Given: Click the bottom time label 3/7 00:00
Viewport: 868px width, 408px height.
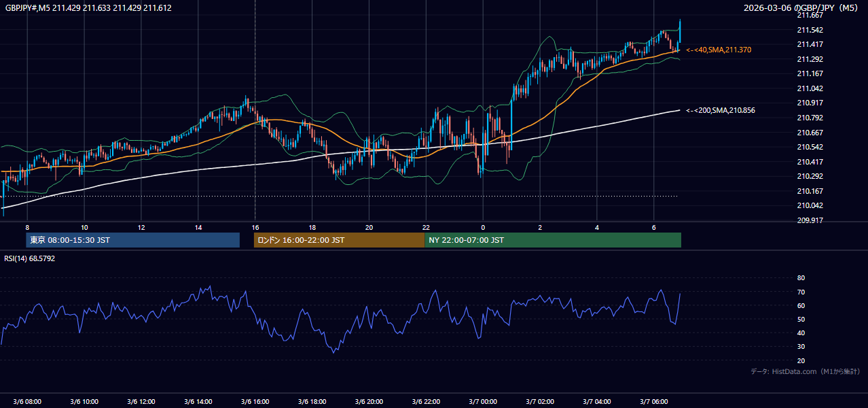Looking at the screenshot, I should coord(483,401).
